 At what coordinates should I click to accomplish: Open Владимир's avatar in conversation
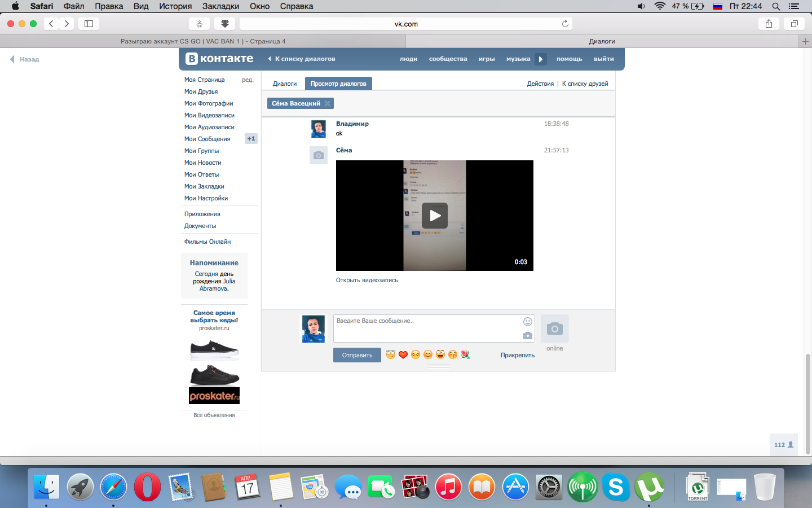[319, 129]
